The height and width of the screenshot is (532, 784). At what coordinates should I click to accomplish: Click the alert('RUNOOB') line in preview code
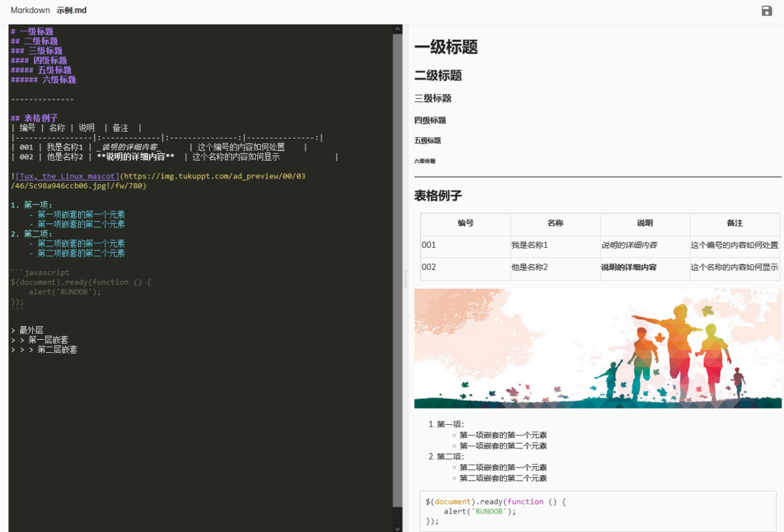tap(479, 511)
